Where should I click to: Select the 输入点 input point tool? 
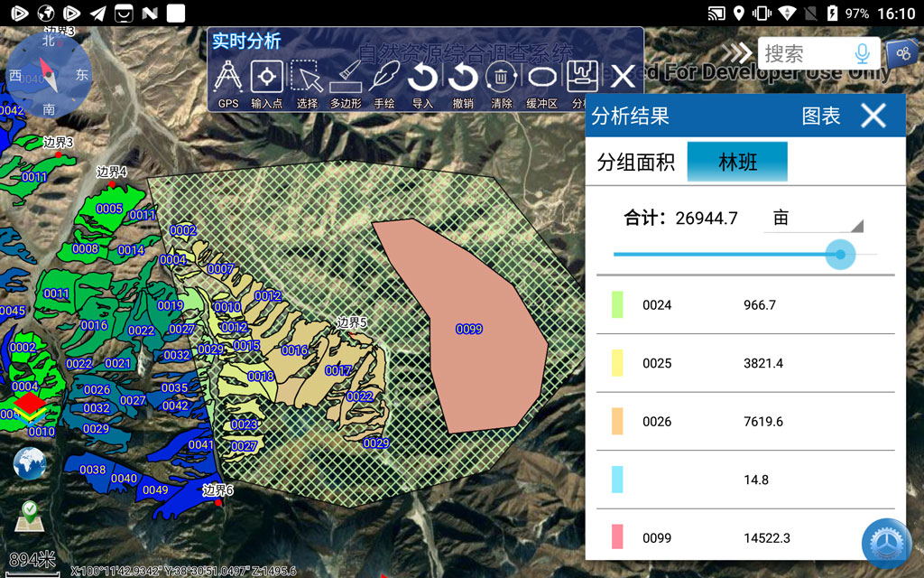[266, 78]
